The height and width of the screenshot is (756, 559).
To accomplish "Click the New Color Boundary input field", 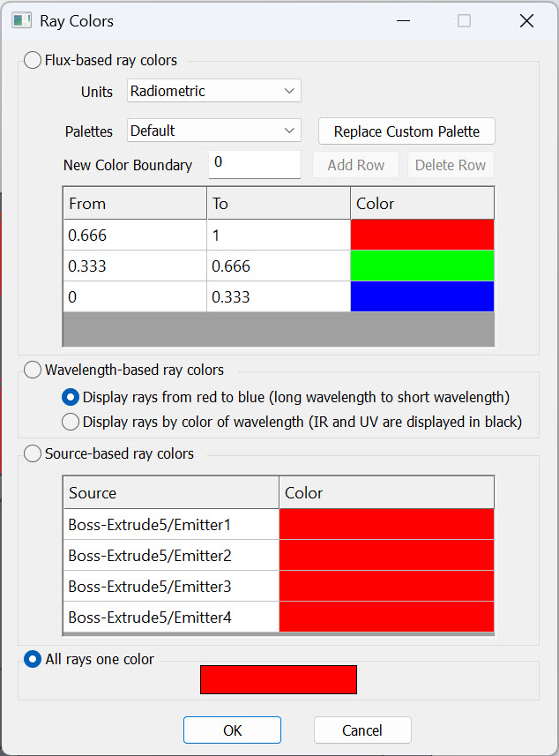I will pyautogui.click(x=254, y=164).
